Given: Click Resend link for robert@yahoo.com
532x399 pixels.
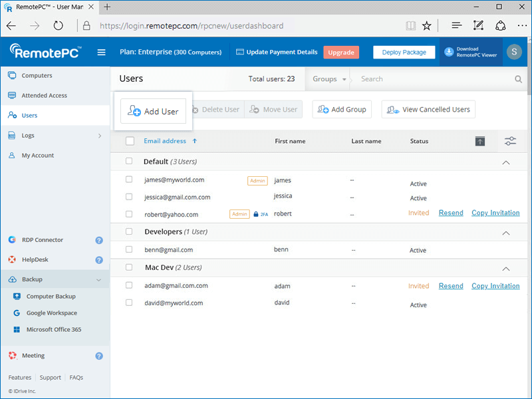Looking at the screenshot, I should point(451,213).
